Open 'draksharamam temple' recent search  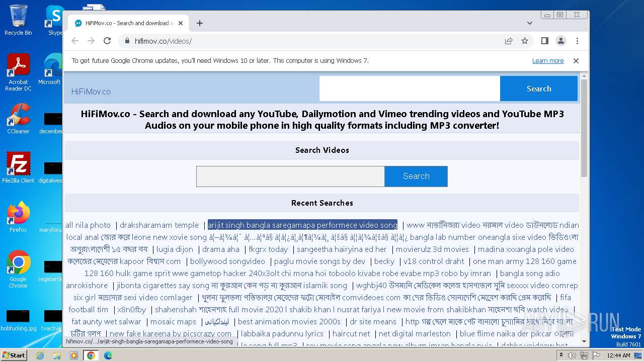(x=159, y=225)
